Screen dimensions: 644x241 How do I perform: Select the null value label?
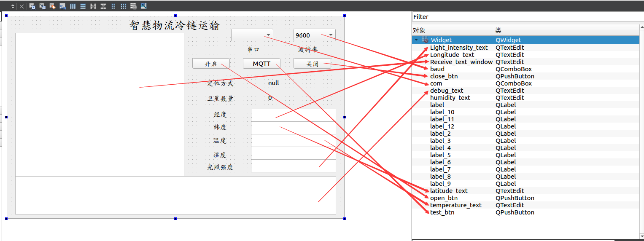[273, 83]
